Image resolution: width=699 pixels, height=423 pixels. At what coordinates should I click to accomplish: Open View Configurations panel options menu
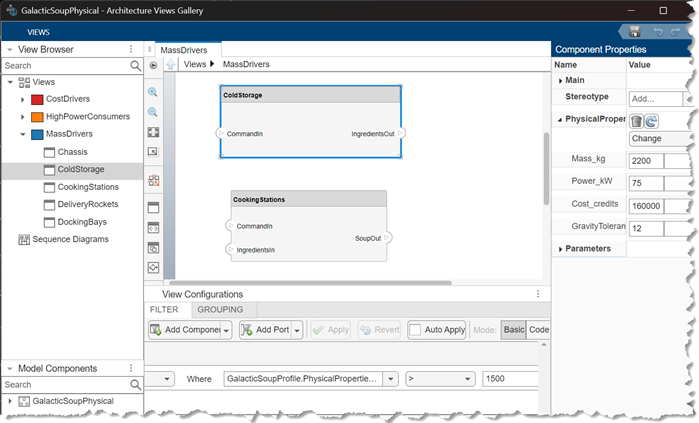coord(539,294)
